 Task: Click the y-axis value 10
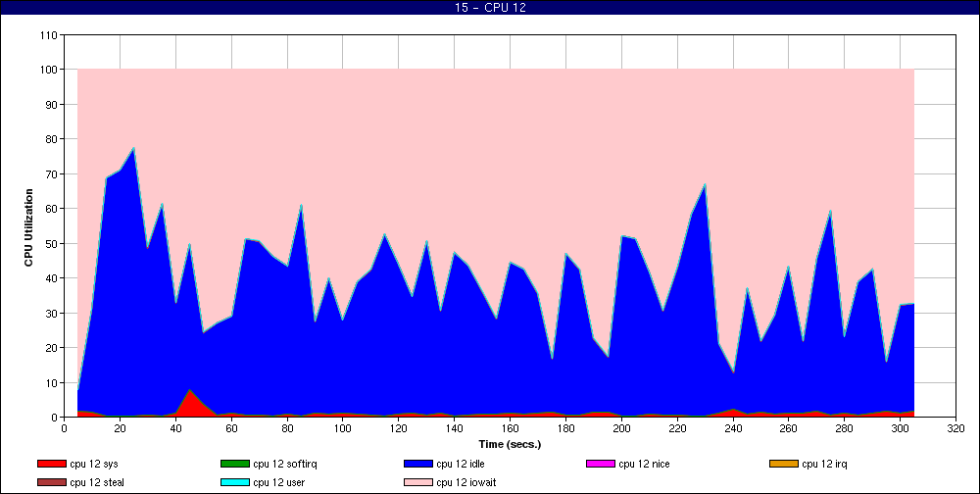54,382
